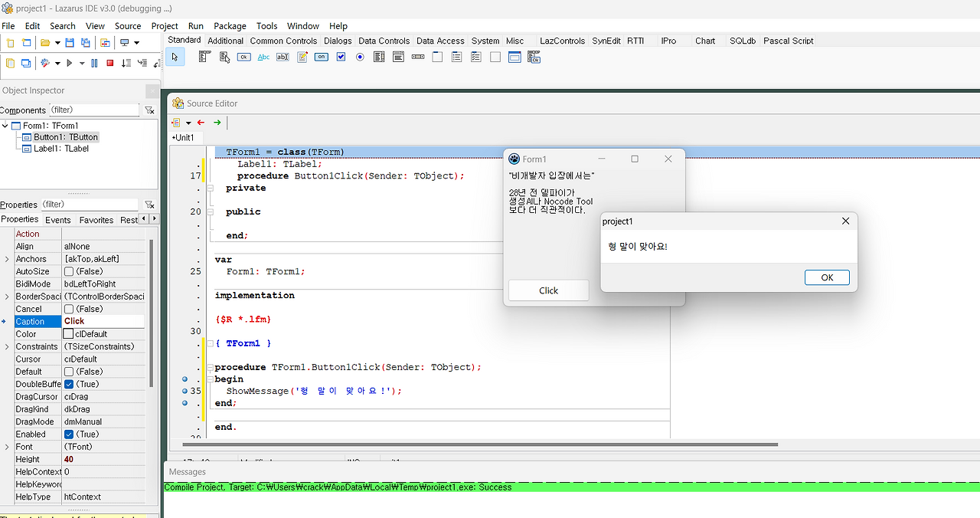Toggle the Cancel property checkbox
Screen dimensions: 980x518
69,309
